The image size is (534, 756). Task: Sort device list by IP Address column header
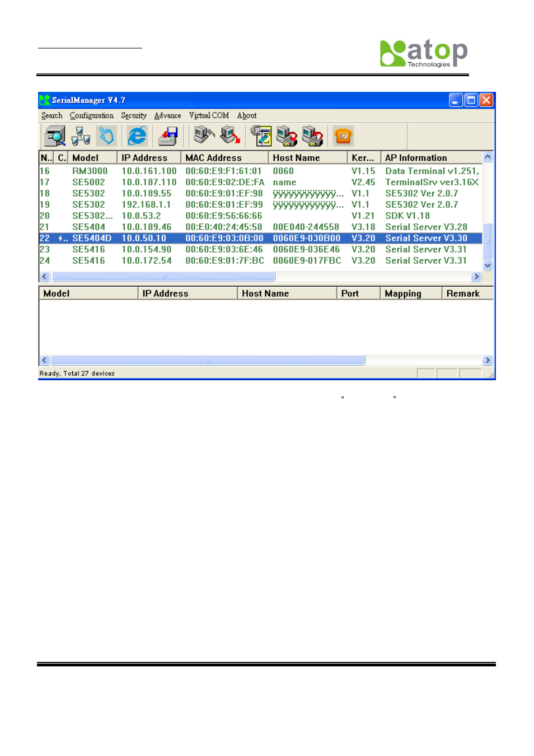pyautogui.click(x=149, y=157)
